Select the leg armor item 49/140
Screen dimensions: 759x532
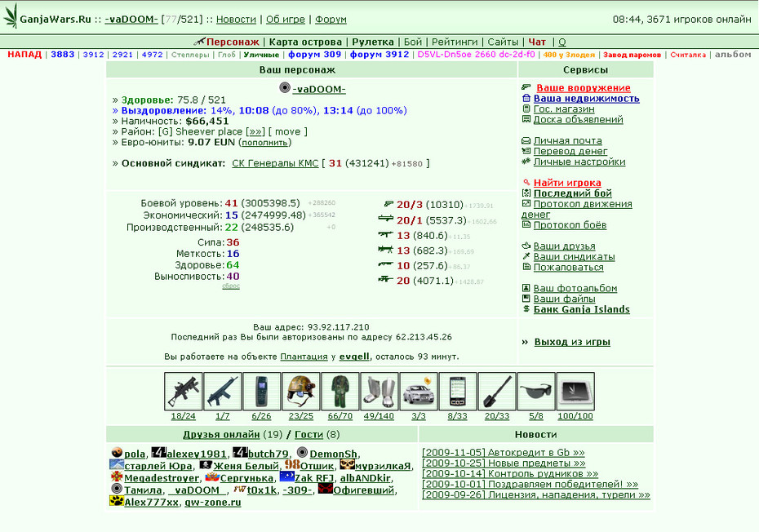(379, 391)
